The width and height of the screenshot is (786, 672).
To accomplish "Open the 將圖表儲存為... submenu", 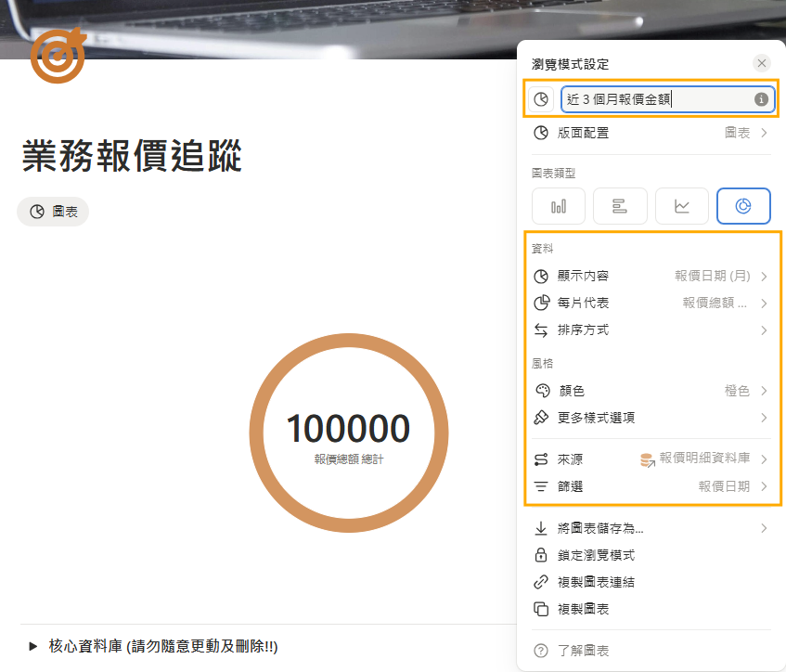I will click(x=651, y=528).
